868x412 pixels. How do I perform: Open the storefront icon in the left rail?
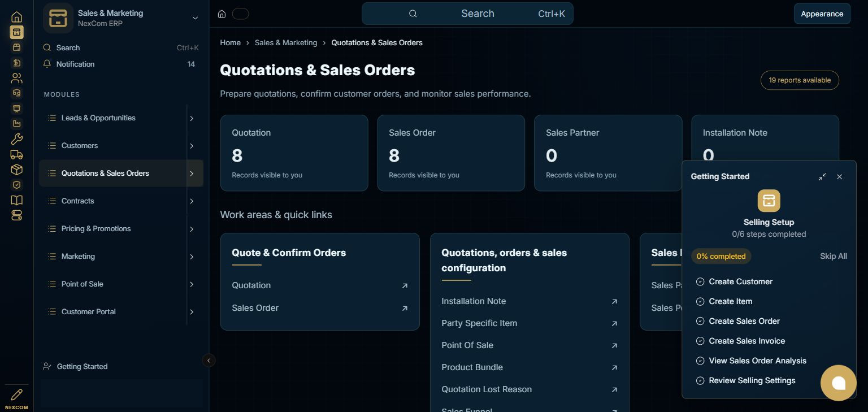tap(16, 47)
